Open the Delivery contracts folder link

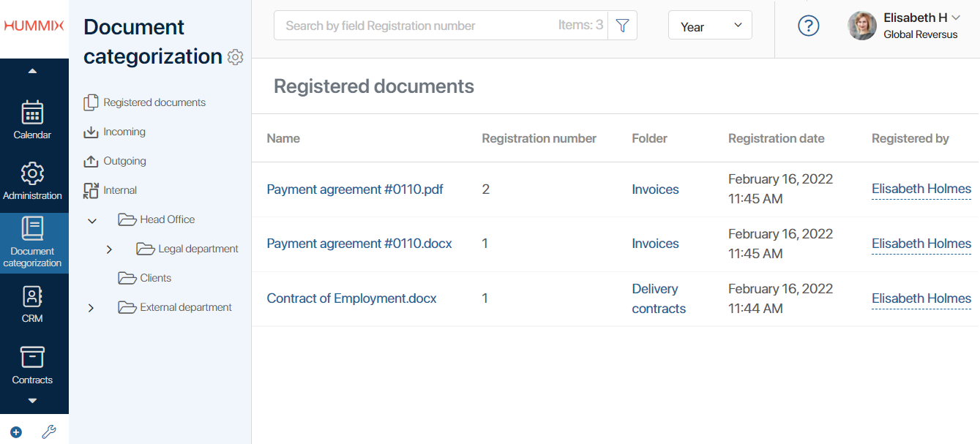point(659,298)
